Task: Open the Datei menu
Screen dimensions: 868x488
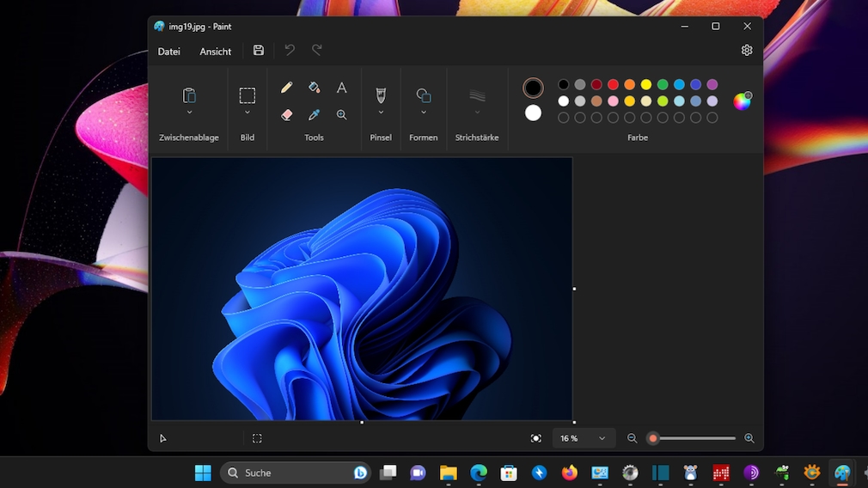Action: (x=168, y=52)
